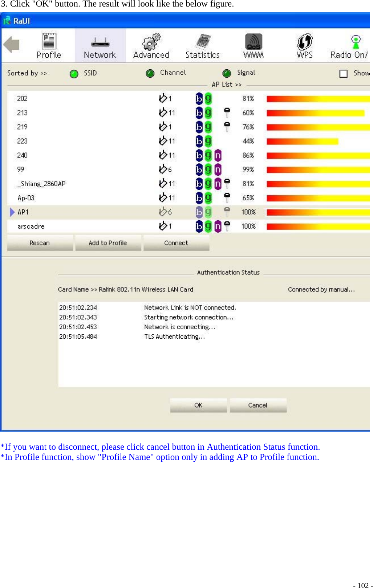Viewport: 373px width, 588px height.
Task: Click the 'b' mode icon in row 223
Action: click(199, 141)
